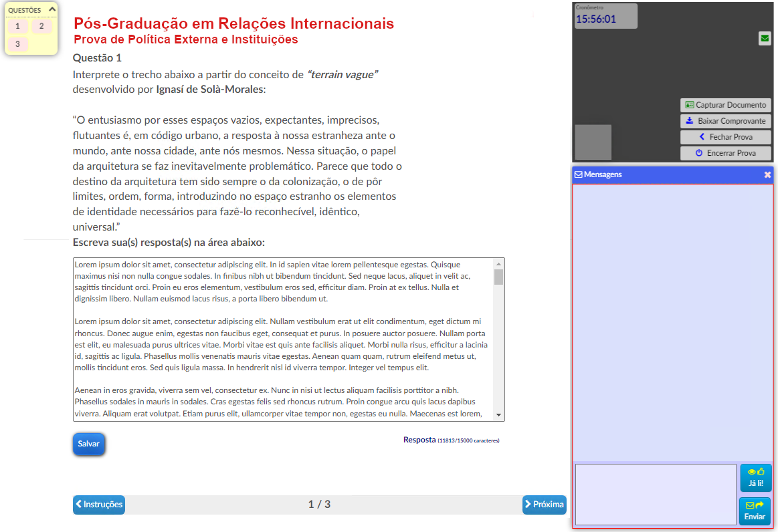Save the answer with Salvar button
This screenshot has height=532, width=778.
pyautogui.click(x=89, y=444)
